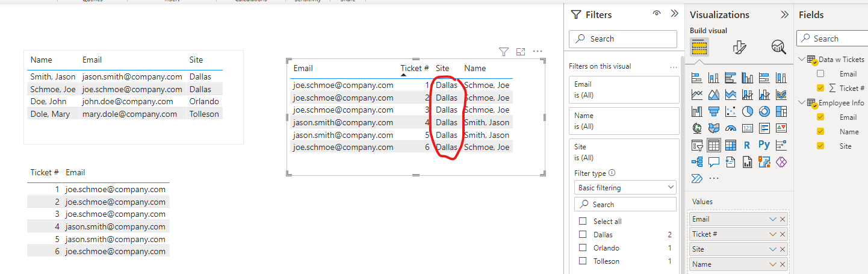
Task: Choose the R script visual
Action: coord(748,145)
